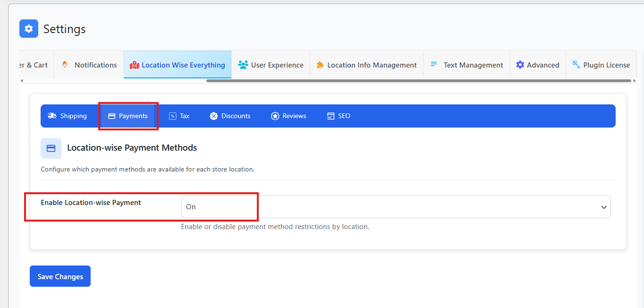Click the blue Settings gear icon
The height and width of the screenshot is (308, 644).
coord(29,29)
